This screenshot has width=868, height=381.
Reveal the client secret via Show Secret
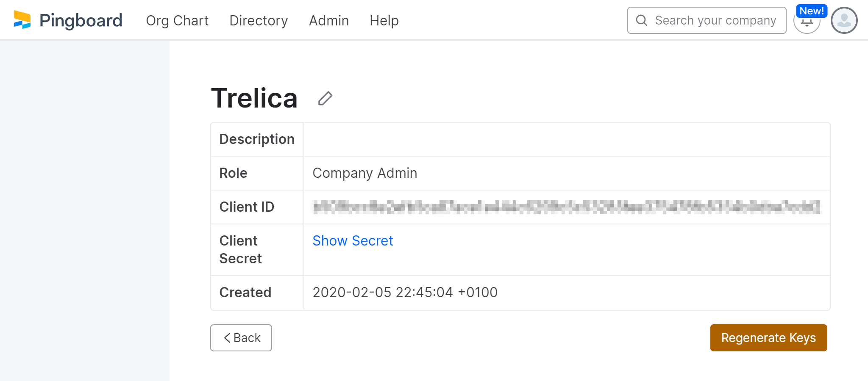pyautogui.click(x=353, y=240)
